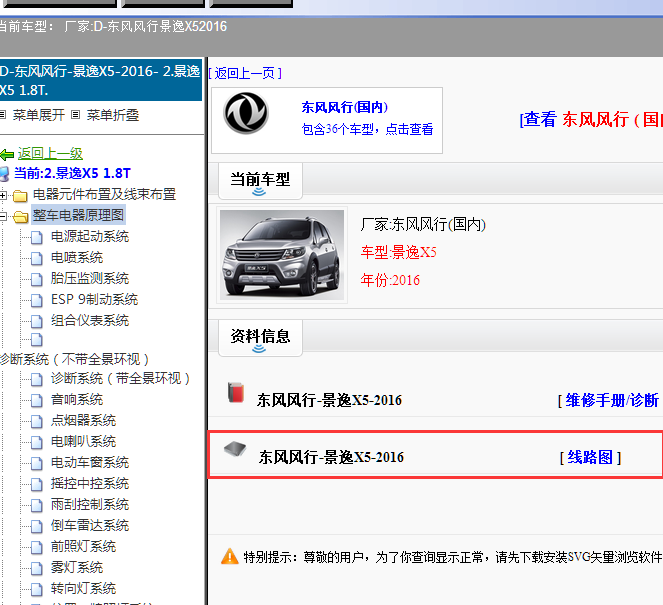
Task: Click document icon beside 摇控中控系统
Action: [37, 485]
